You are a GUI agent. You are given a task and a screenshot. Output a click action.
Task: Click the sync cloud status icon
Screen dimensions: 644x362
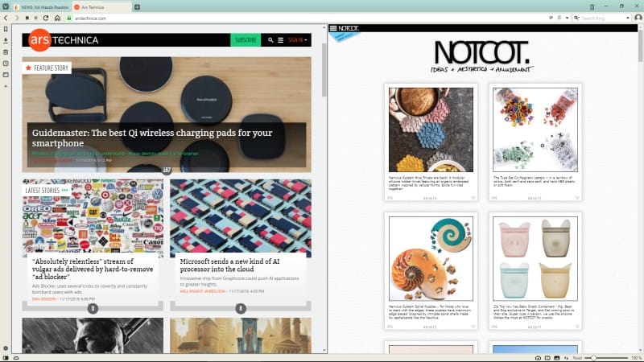(16, 358)
